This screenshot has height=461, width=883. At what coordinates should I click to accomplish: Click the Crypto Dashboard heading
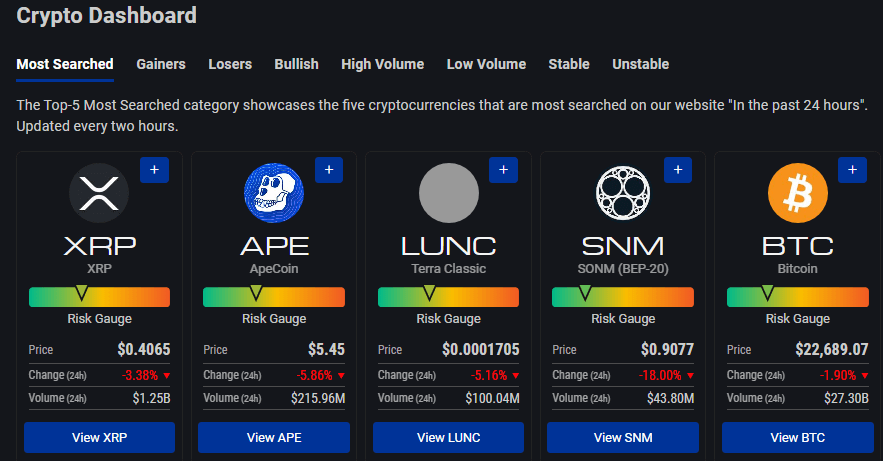coord(106,15)
